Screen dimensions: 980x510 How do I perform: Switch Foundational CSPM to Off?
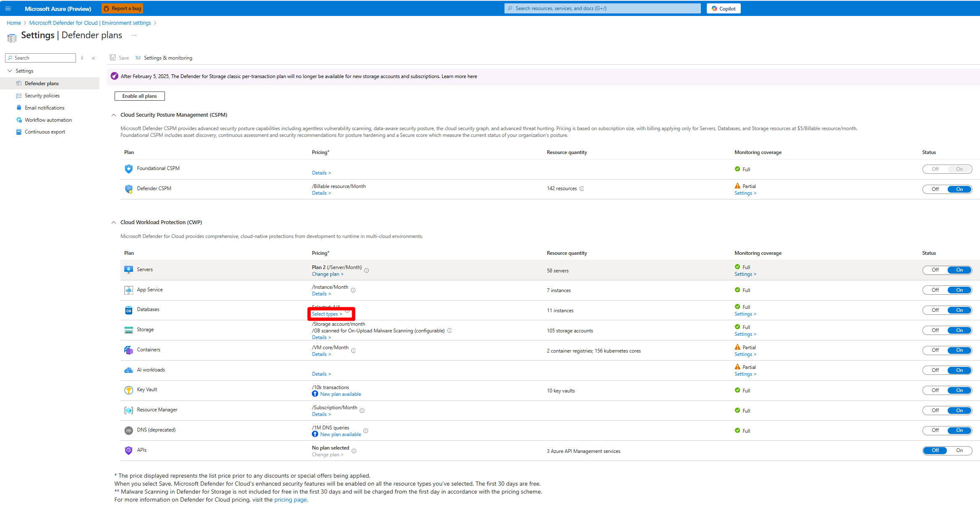[x=935, y=169]
